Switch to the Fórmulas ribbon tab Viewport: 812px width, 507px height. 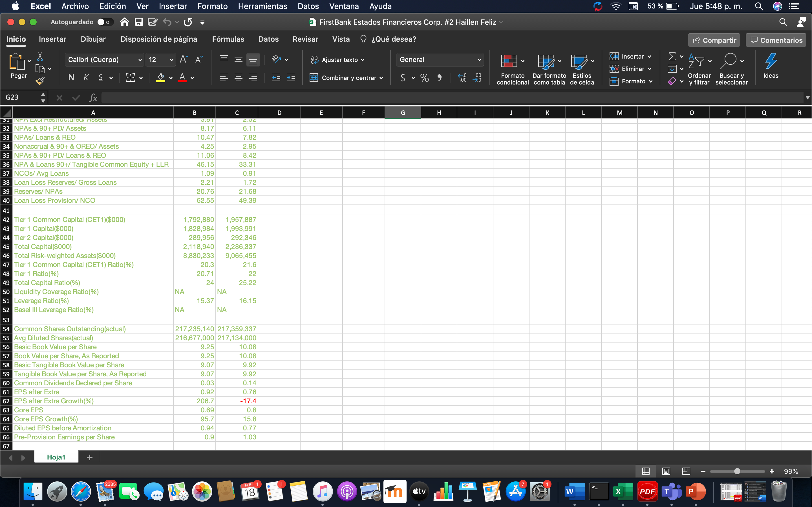coord(228,39)
